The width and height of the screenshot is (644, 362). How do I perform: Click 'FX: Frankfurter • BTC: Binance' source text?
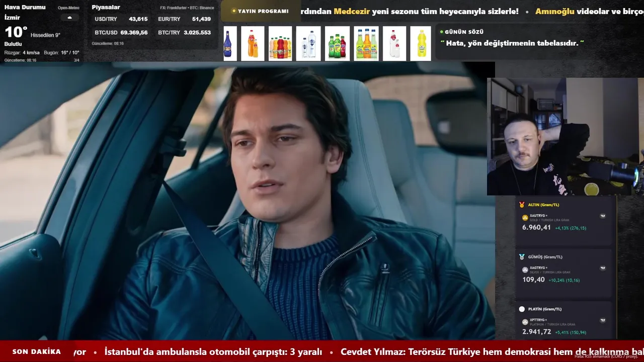187,8
